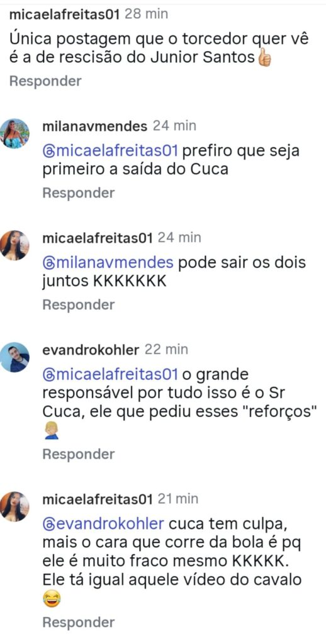Screen dimensions: 326x644
Task: Open milanavmendes profile picture
Action: [15, 133]
